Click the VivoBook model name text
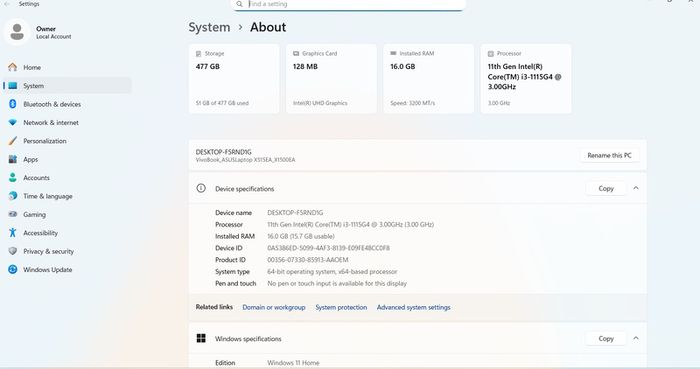Screen dimensions: 700x369 click(245, 160)
